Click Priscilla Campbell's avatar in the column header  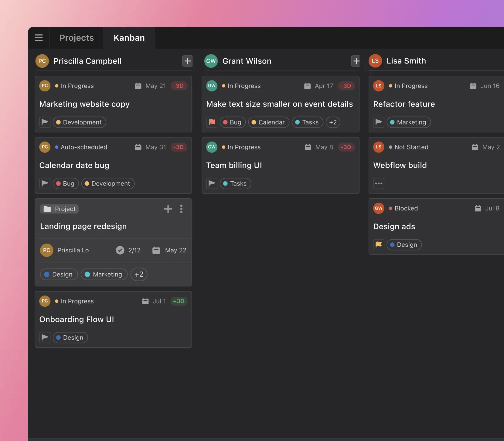pyautogui.click(x=42, y=61)
